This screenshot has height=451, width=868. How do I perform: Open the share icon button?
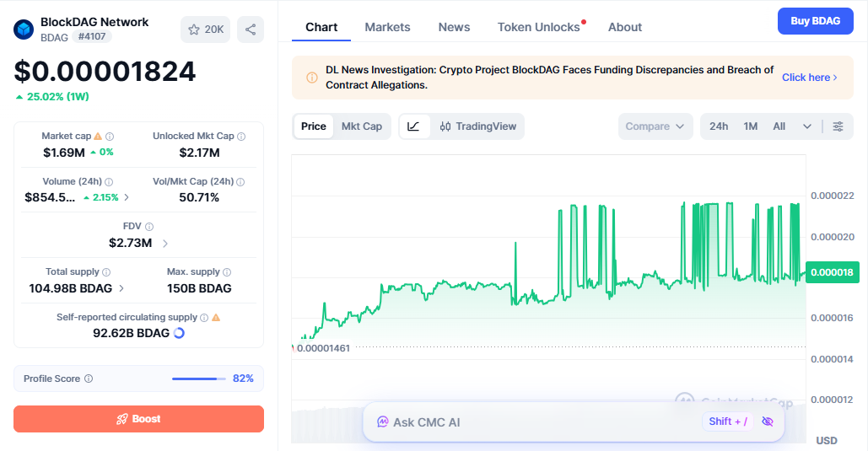(x=251, y=30)
